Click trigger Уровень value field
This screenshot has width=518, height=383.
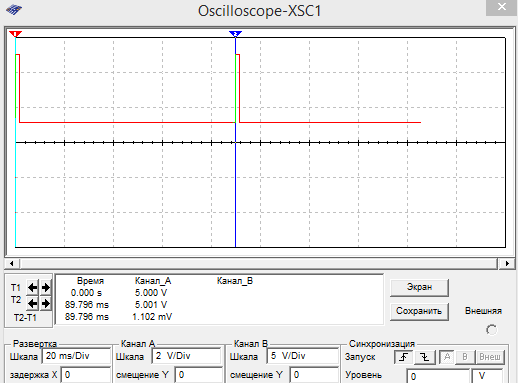pyautogui.click(x=438, y=376)
